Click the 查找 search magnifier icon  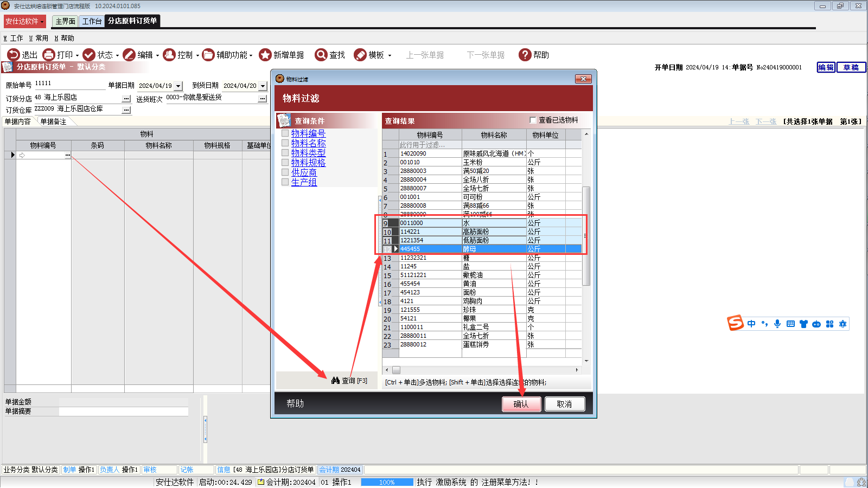coord(321,55)
